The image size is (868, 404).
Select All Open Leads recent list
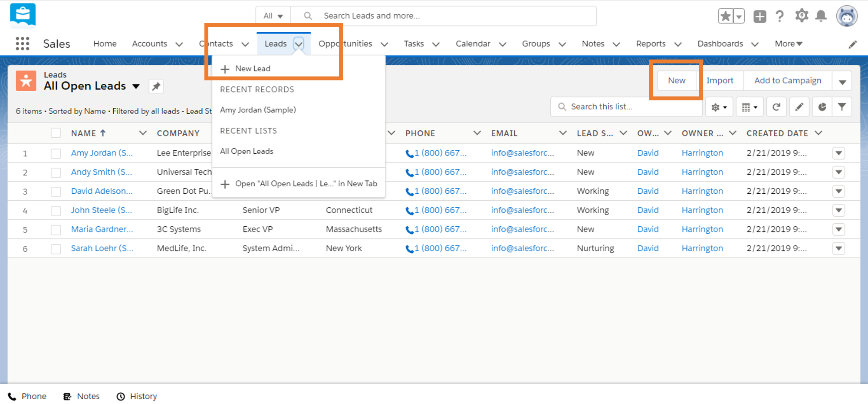[247, 151]
